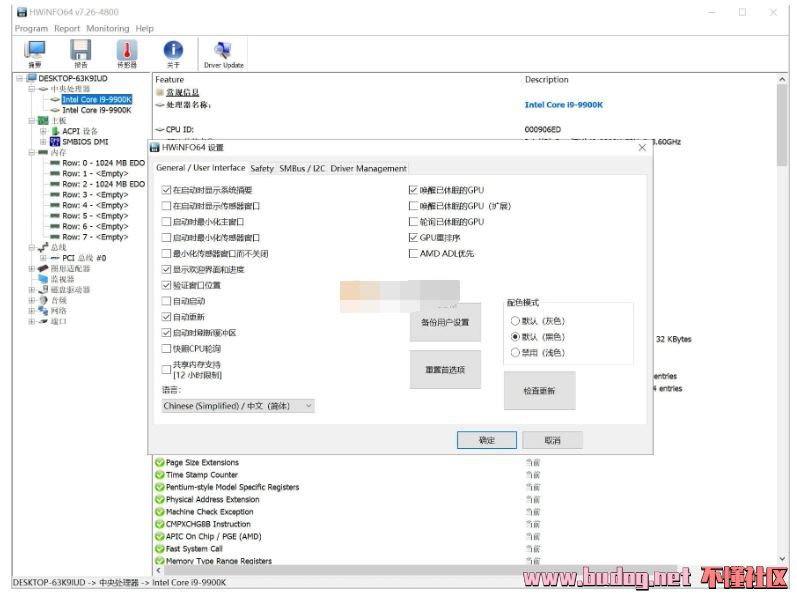Click the green check icon beside Time Stamp Counter
This screenshot has height=598, width=797.
(160, 475)
